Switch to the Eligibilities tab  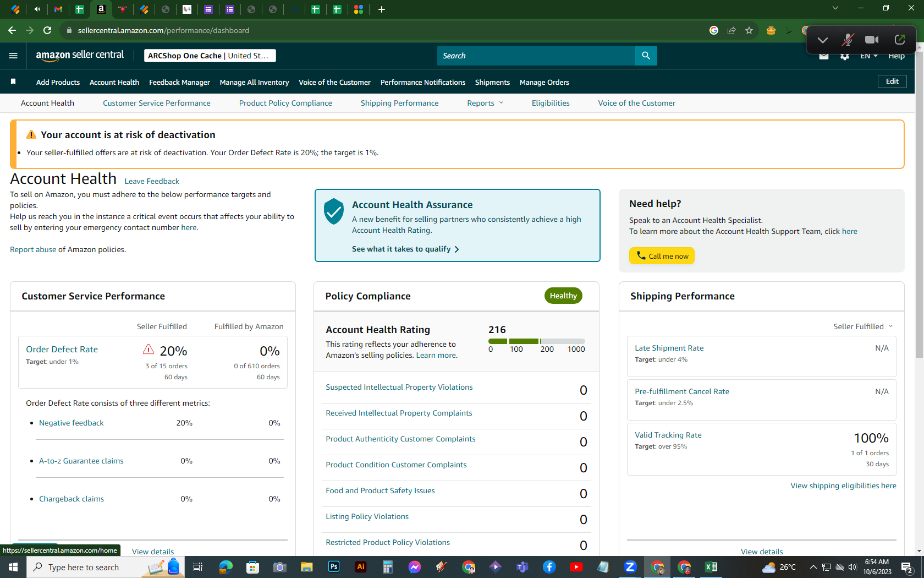pos(551,103)
